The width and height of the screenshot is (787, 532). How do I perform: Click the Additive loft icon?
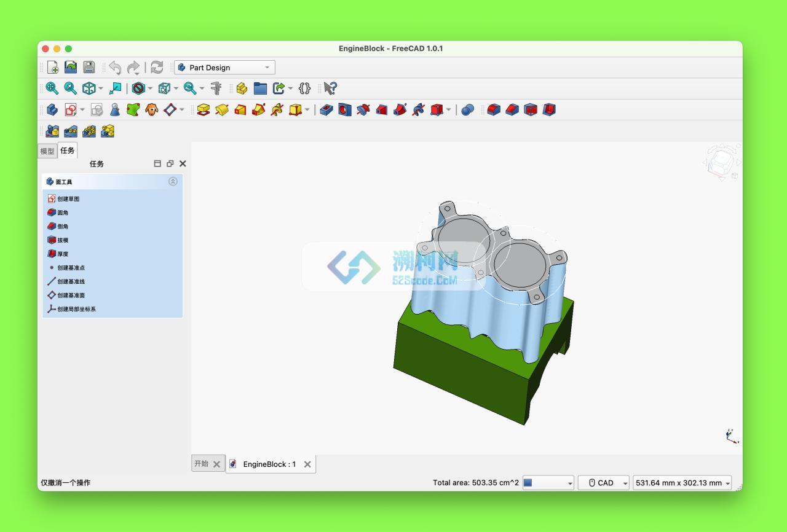240,110
